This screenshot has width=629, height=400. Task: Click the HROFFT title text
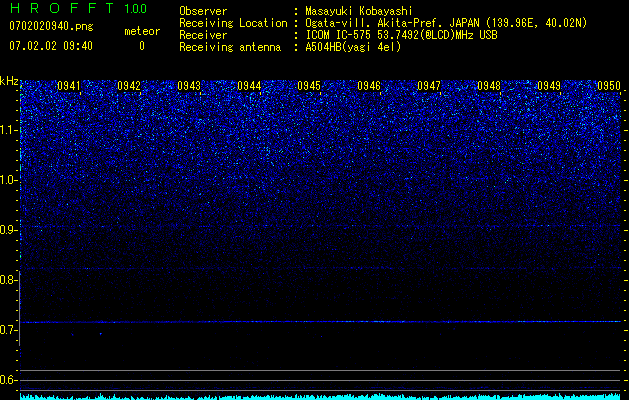click(62, 8)
